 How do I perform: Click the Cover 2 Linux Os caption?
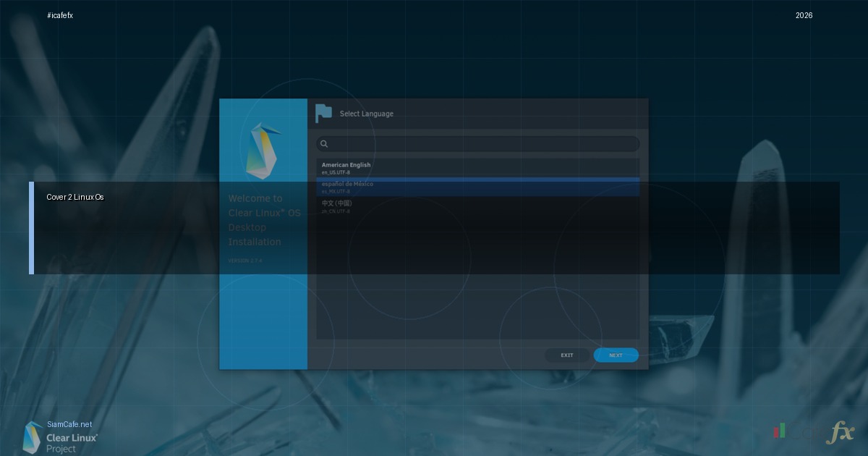[75, 197]
